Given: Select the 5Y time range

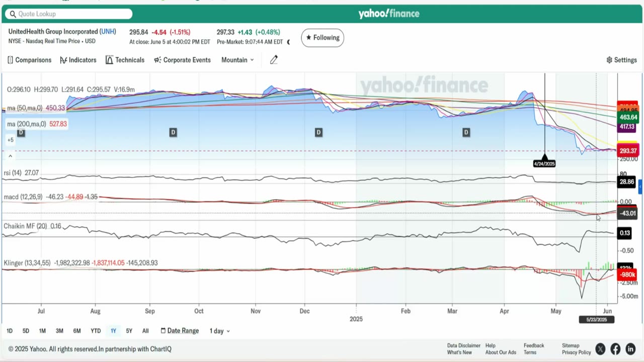Looking at the screenshot, I should 129,331.
